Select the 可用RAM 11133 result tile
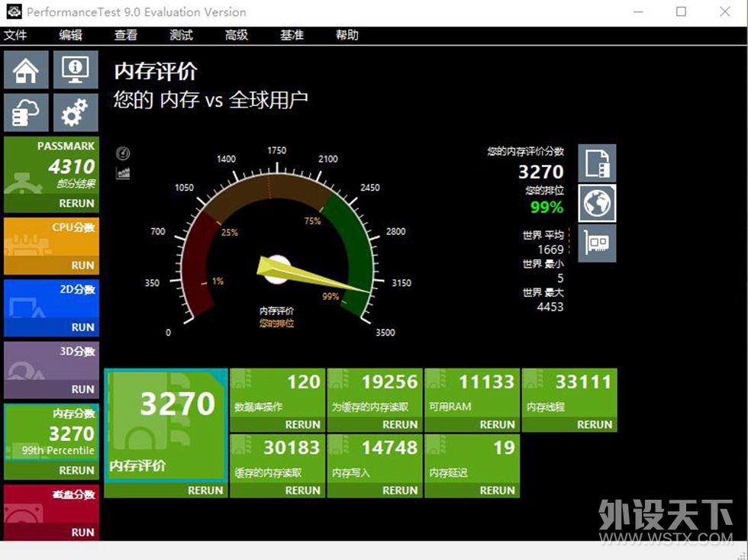 [x=472, y=393]
